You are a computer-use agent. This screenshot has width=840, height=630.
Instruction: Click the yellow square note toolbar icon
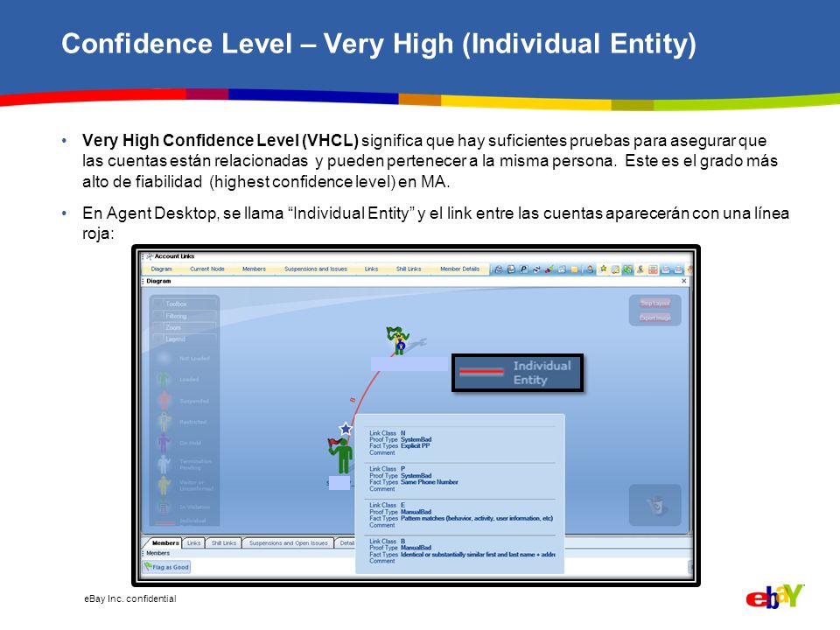click(574, 269)
